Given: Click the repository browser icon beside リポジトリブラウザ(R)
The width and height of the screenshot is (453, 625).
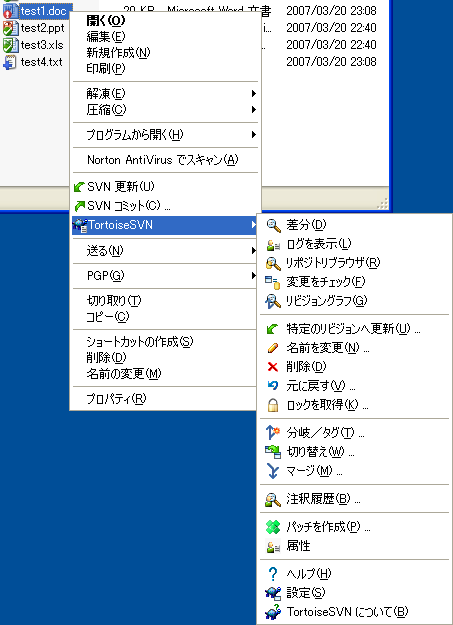Looking at the screenshot, I should (x=274, y=263).
